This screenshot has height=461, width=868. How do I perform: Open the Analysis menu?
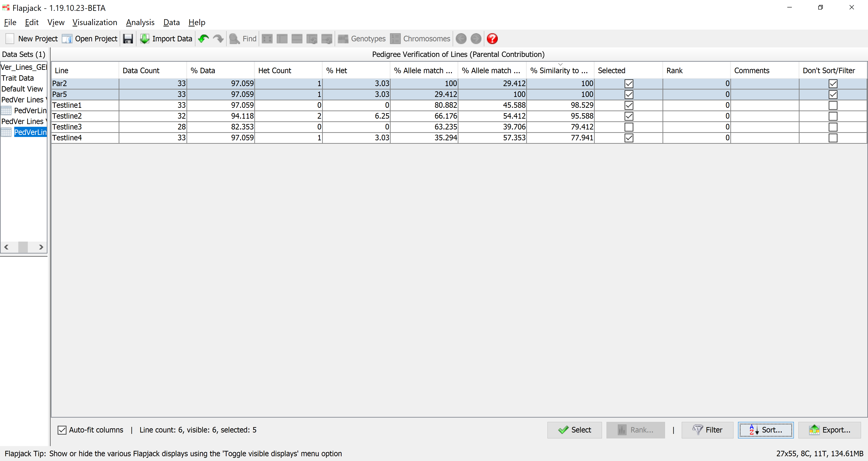(x=140, y=22)
